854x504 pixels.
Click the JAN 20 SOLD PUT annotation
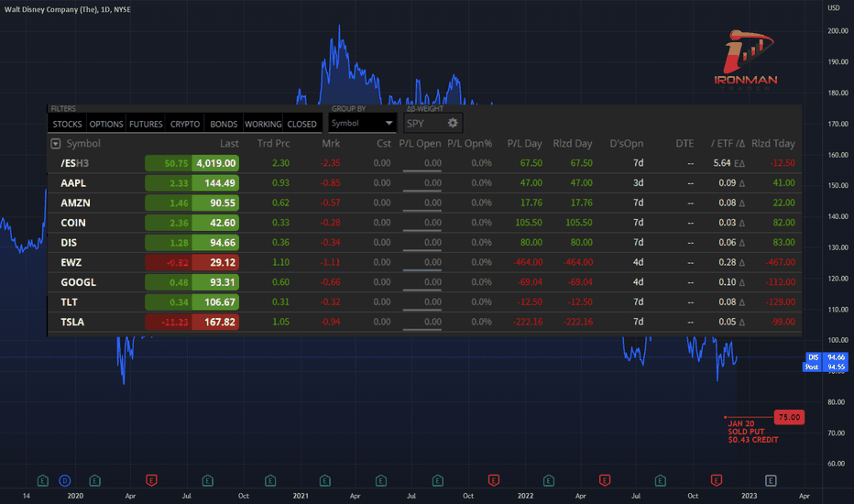click(752, 432)
